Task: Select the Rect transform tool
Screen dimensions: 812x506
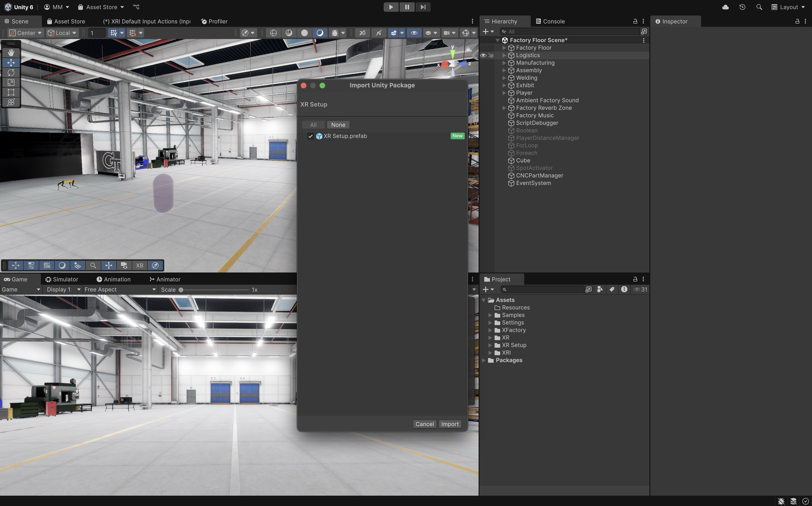Action: [11, 92]
